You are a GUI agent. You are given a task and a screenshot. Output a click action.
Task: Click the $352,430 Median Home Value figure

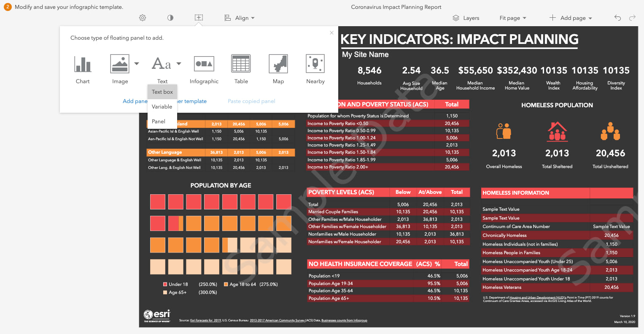coord(517,71)
